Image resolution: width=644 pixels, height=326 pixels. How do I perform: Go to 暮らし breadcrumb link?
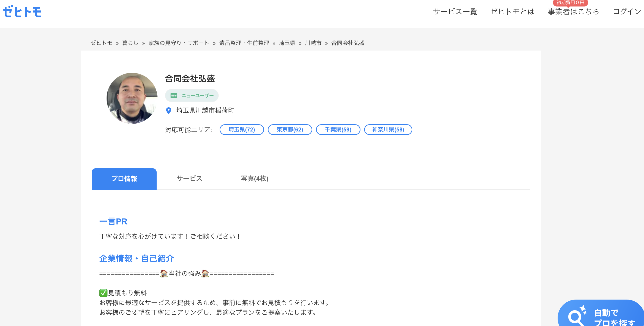tap(130, 43)
